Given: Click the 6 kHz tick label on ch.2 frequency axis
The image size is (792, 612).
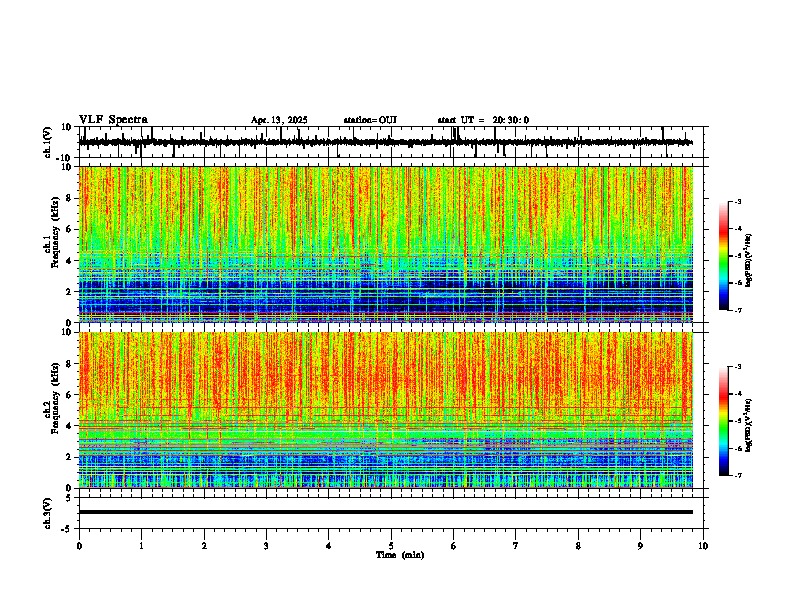Looking at the screenshot, I should point(70,395).
